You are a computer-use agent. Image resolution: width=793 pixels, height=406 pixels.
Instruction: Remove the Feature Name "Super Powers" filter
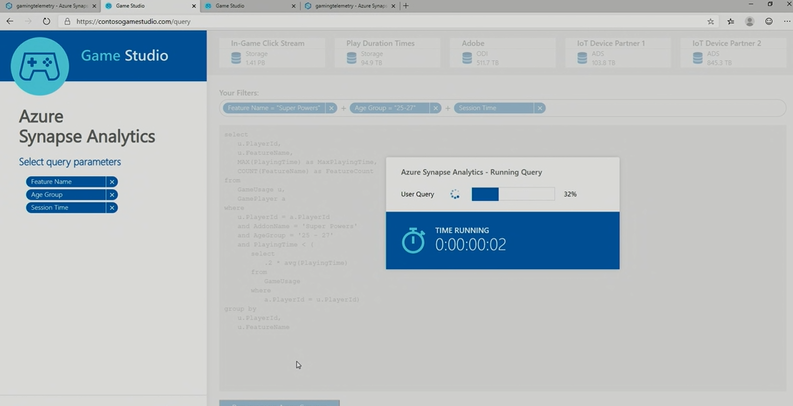(331, 108)
